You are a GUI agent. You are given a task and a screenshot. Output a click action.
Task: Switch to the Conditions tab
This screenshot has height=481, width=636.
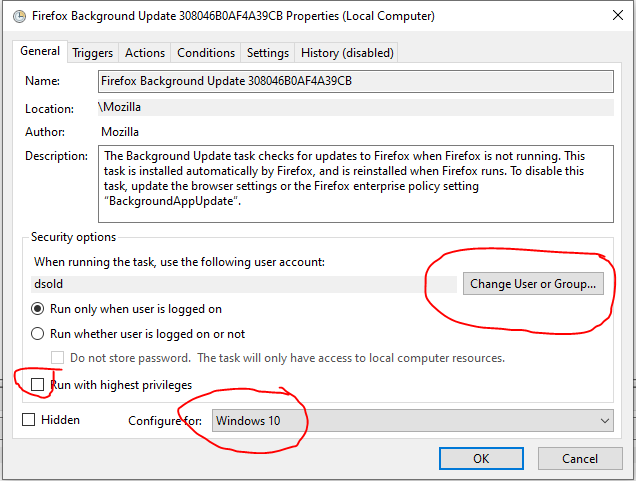(206, 53)
